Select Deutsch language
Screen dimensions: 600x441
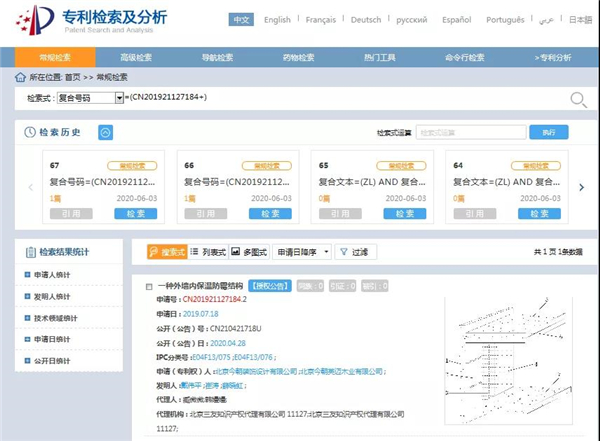point(366,20)
